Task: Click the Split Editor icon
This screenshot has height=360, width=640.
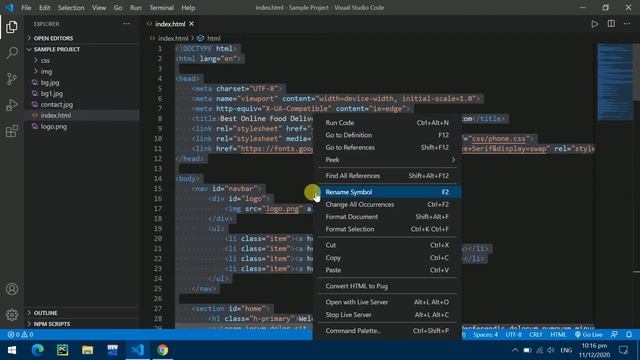Action: 611,24
